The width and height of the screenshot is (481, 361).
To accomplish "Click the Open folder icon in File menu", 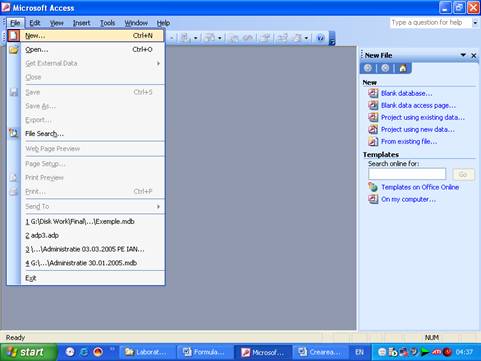I will click(13, 50).
